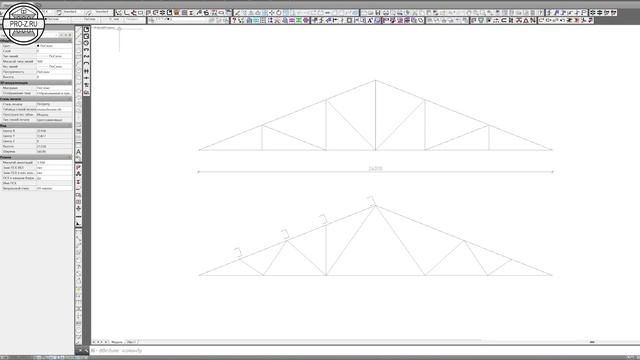Screen dimensions: 640x360
Task: Click the Визуальный стиль property row
Action: click(36, 189)
